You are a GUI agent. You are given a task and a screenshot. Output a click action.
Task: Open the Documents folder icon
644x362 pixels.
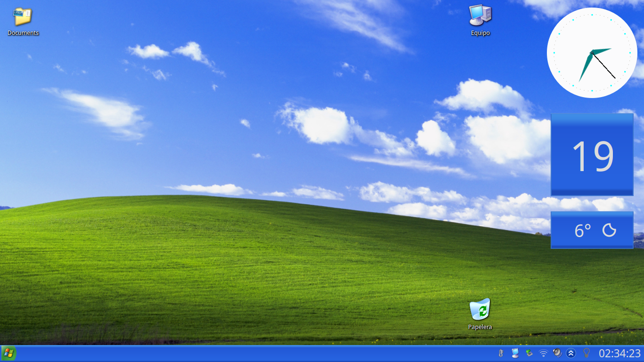[x=23, y=16]
